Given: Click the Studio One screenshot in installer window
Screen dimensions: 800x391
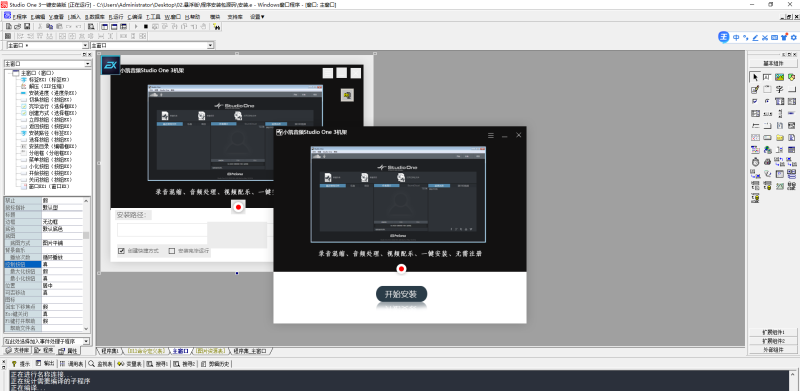Looking at the screenshot, I should 398,194.
